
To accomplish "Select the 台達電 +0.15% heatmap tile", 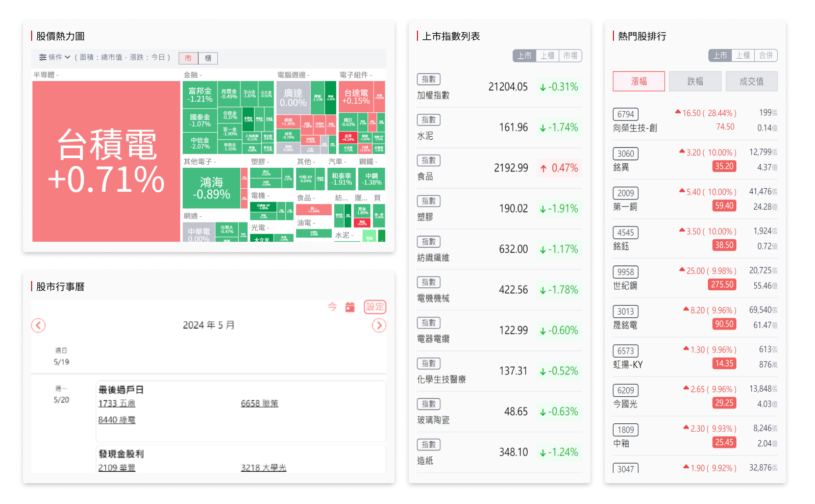I will click(356, 97).
